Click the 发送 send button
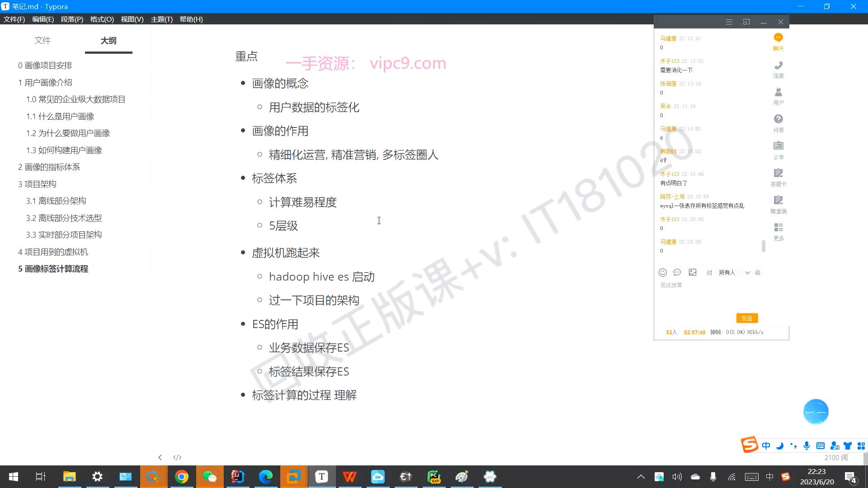The image size is (868, 488). point(747,318)
